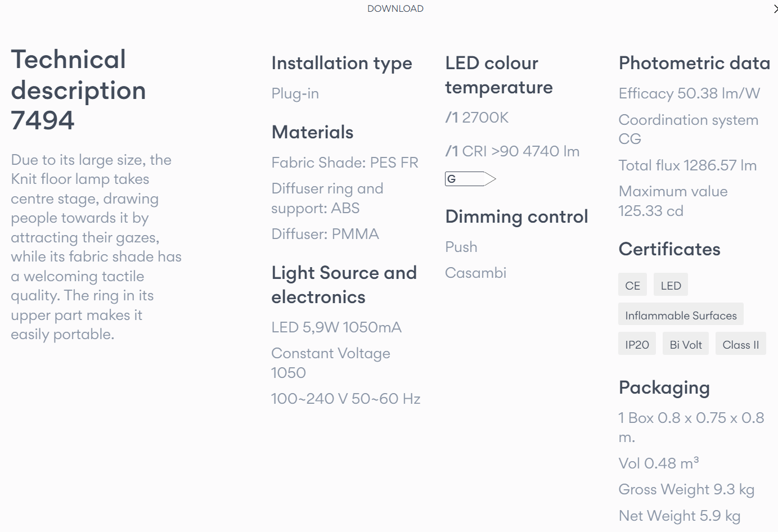Click the IP20 certificate tag
778x532 pixels.
tap(637, 344)
